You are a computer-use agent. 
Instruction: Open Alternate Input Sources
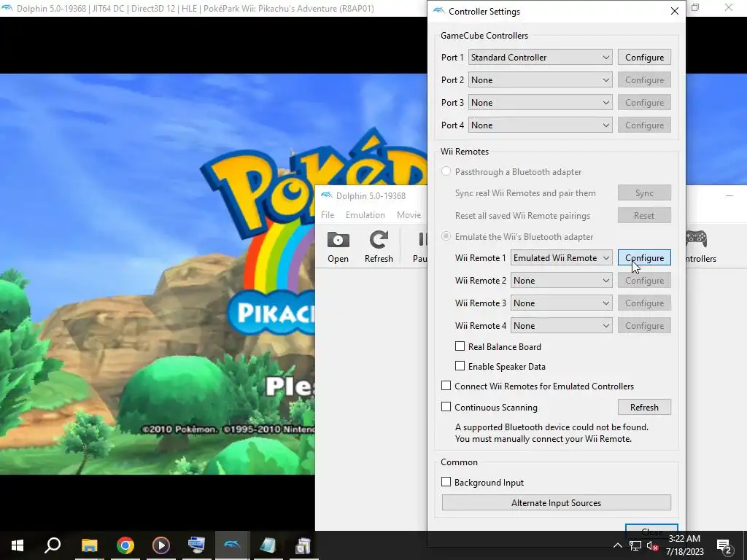tap(556, 503)
